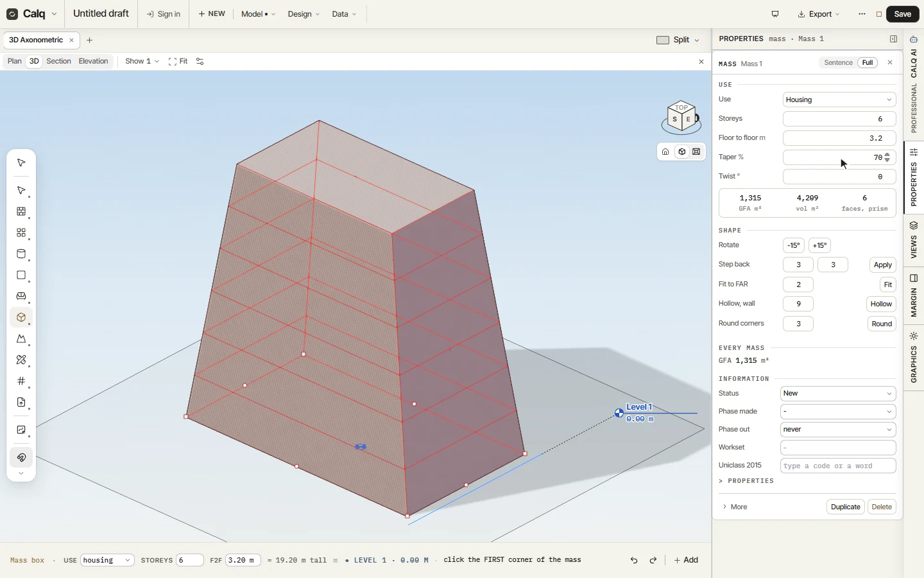
Task: Switch to Section view mode
Action: [58, 62]
